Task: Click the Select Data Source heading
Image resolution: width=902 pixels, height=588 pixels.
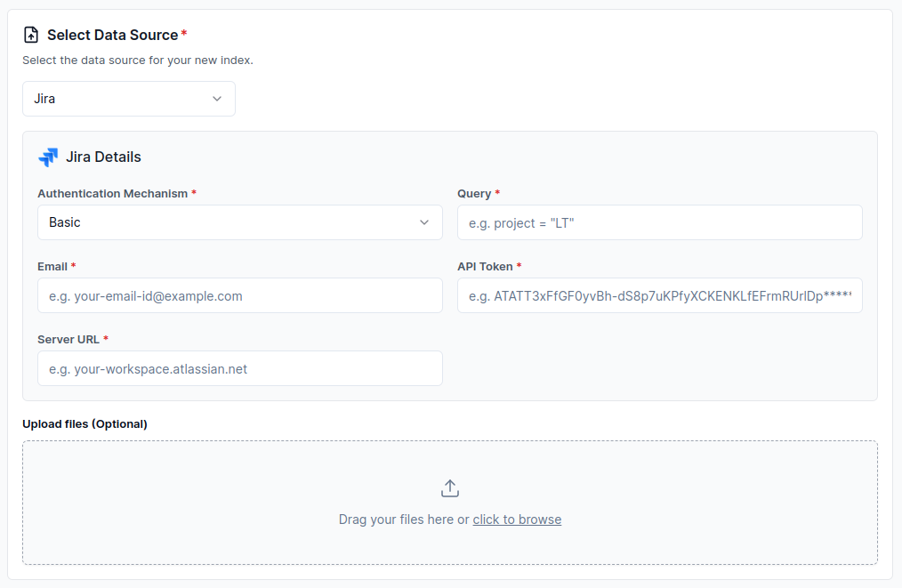Action: pos(111,35)
